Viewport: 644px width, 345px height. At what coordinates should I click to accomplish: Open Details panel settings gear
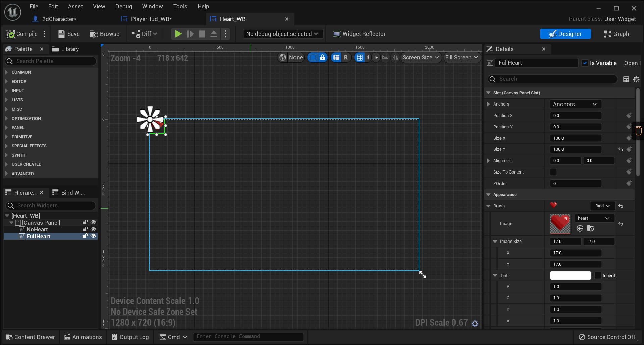(636, 79)
